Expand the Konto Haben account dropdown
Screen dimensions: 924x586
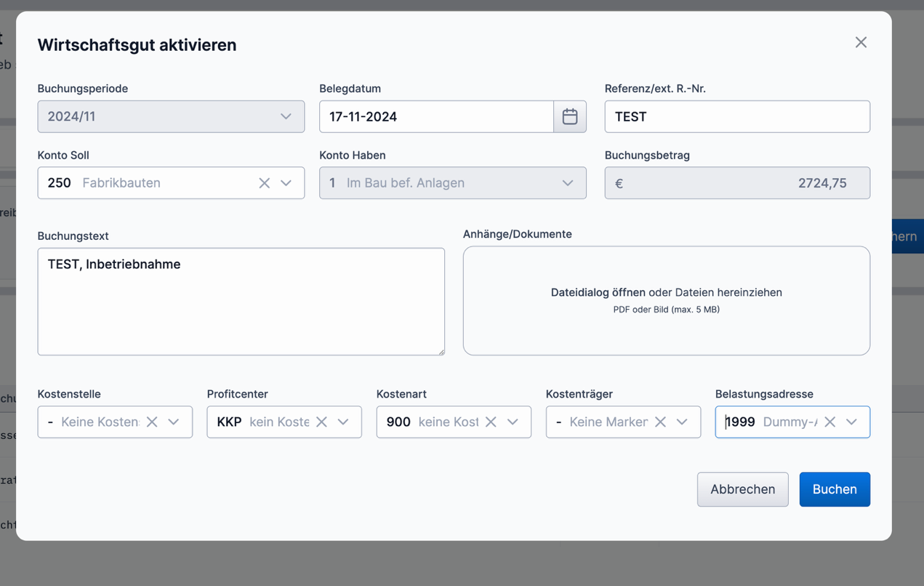567,182
